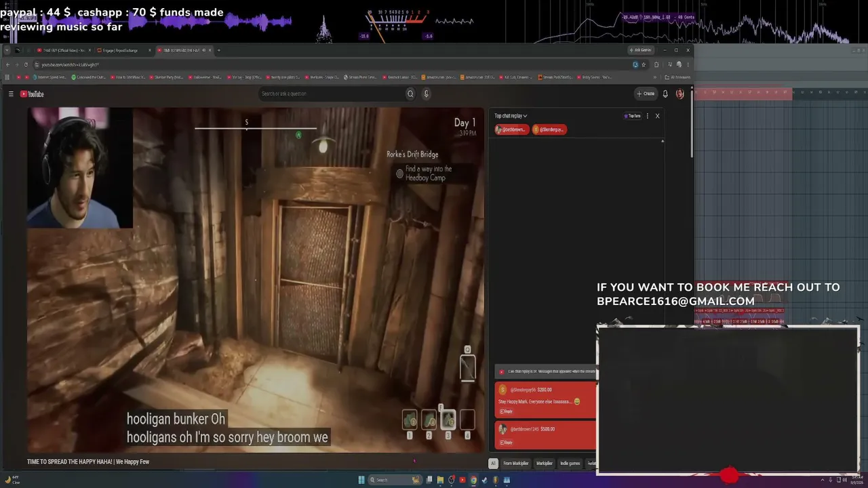The height and width of the screenshot is (488, 868).
Task: Select the From Markiplier filter chip
Action: (x=515, y=464)
